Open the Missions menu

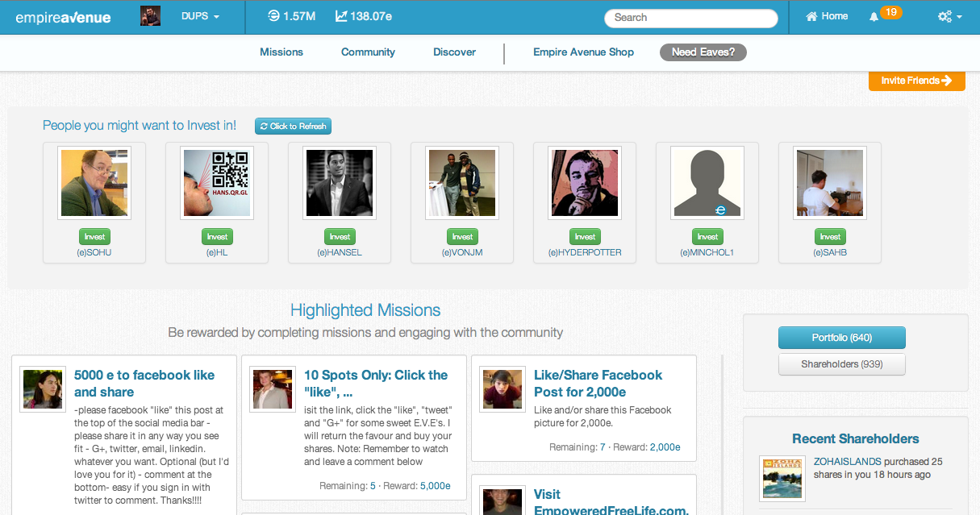[281, 52]
